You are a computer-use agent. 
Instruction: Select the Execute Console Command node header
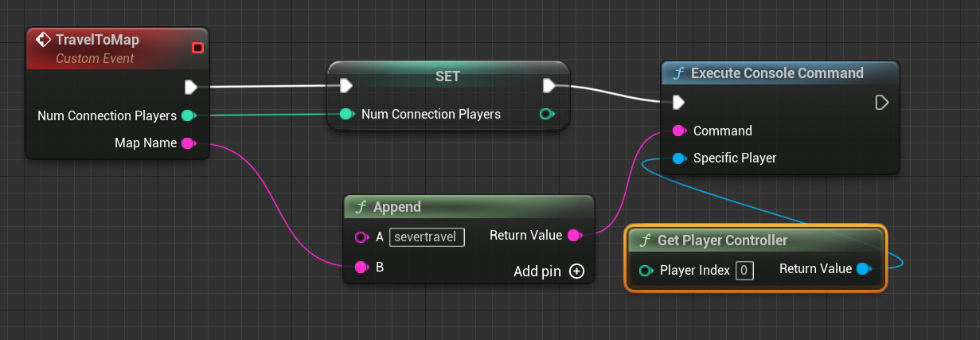click(x=780, y=72)
